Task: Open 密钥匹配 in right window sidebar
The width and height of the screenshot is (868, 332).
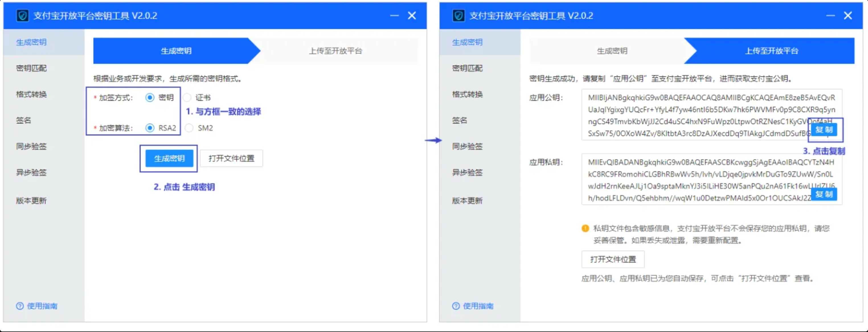Action: pyautogui.click(x=480, y=68)
